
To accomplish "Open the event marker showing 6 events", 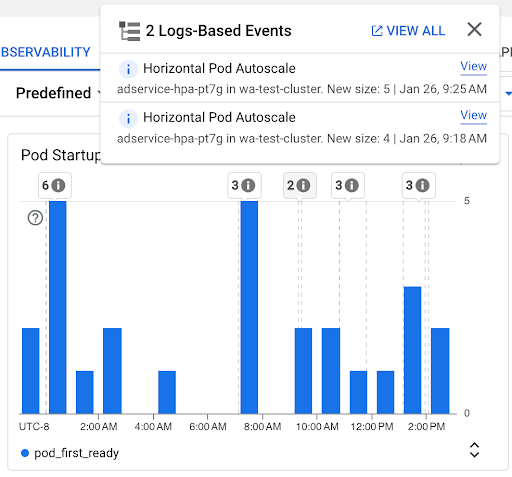I will tap(54, 185).
